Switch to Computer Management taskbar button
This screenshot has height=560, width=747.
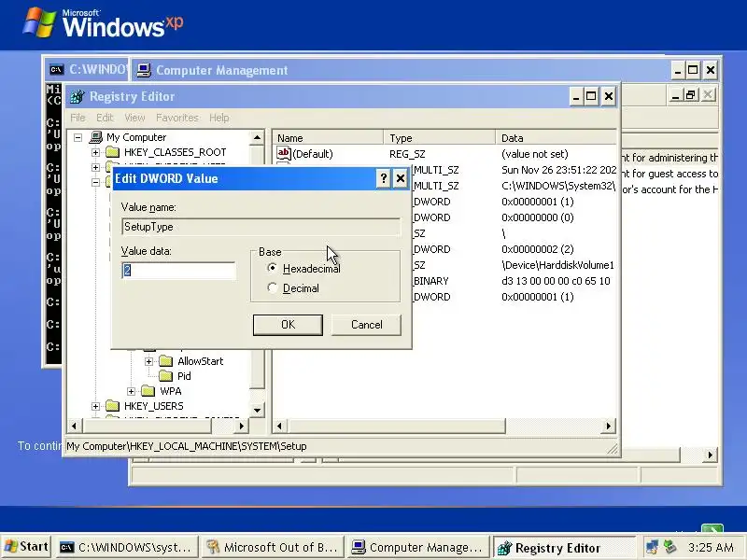[418, 548]
